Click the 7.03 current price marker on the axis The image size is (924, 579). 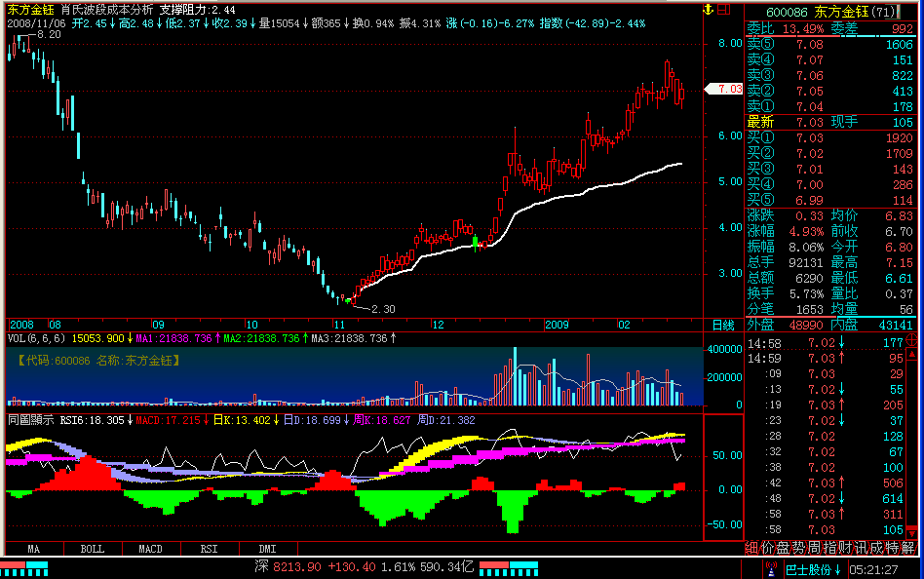(724, 89)
